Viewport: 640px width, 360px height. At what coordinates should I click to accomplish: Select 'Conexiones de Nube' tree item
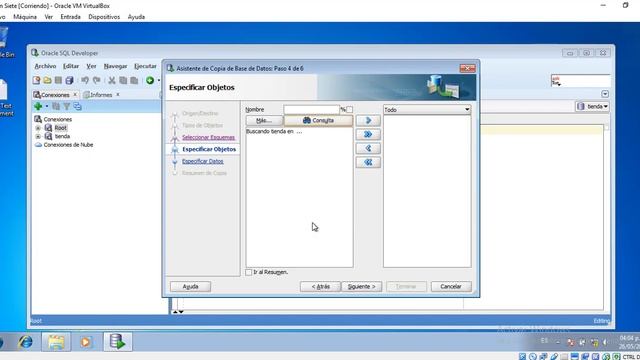click(x=68, y=145)
